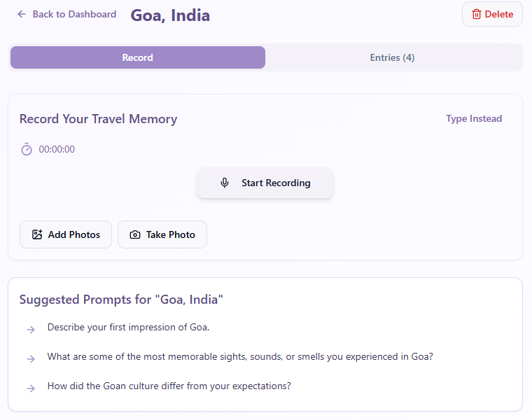Click the stopwatch timer icon
Image resolution: width=532 pixels, height=420 pixels.
tap(27, 149)
